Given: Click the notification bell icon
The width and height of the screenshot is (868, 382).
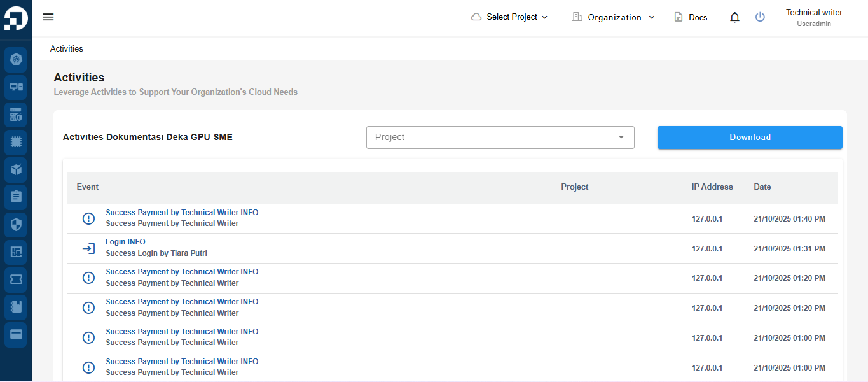Looking at the screenshot, I should click(x=734, y=18).
